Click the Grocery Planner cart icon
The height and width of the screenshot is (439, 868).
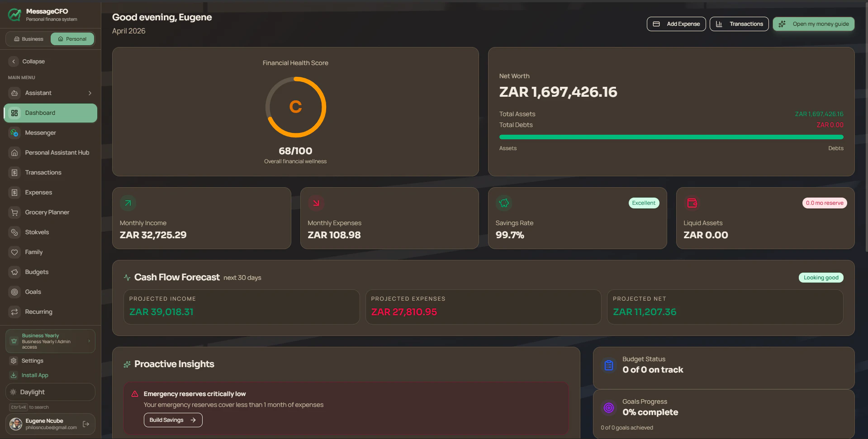14,212
